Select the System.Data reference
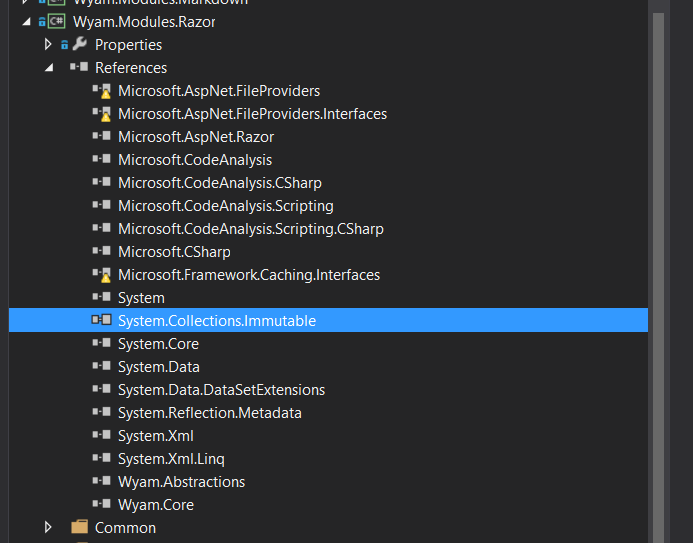 [159, 366]
